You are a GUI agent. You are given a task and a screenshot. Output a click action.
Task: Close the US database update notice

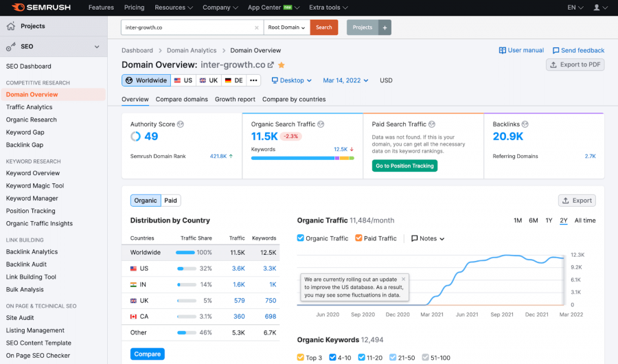coord(403,279)
